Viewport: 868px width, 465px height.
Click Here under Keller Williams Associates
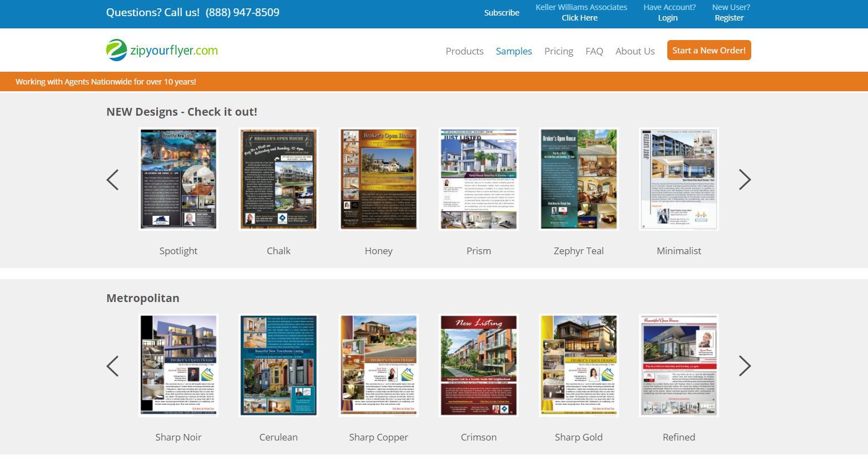pos(579,17)
